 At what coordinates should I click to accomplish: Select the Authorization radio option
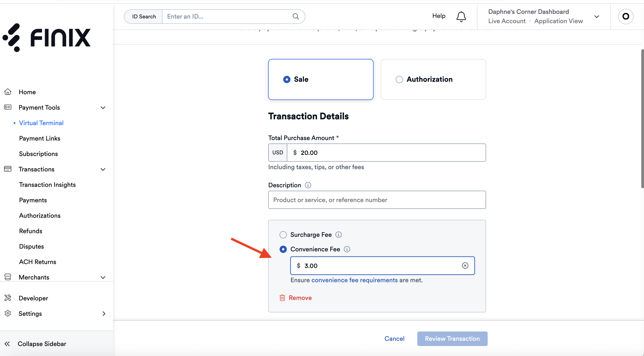pyautogui.click(x=399, y=79)
